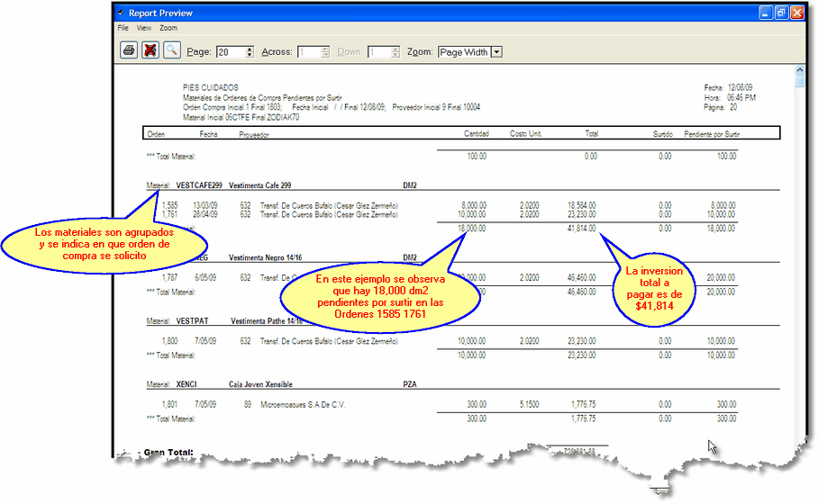Screen dimensions: 818x504
Task: Click total 1,776.75 in order 1,801 row
Action: (x=583, y=404)
